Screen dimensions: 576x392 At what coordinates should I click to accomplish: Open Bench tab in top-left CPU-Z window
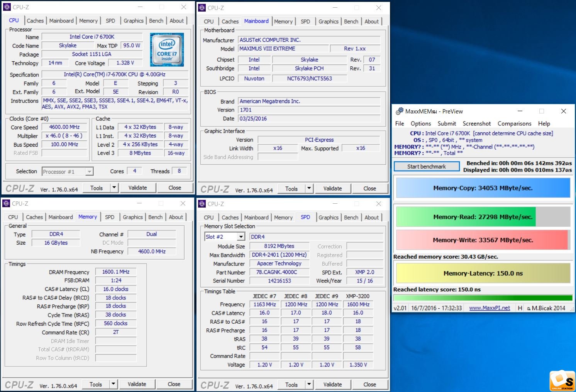click(x=156, y=21)
